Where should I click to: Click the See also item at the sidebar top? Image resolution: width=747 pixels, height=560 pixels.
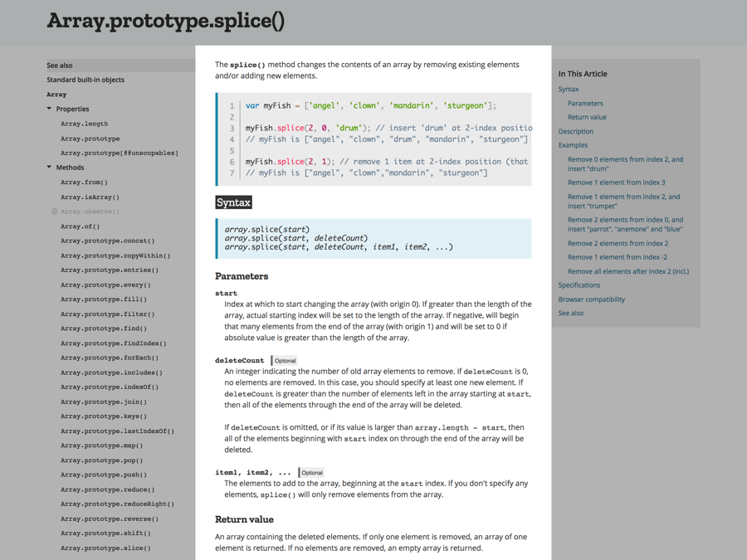(58, 65)
